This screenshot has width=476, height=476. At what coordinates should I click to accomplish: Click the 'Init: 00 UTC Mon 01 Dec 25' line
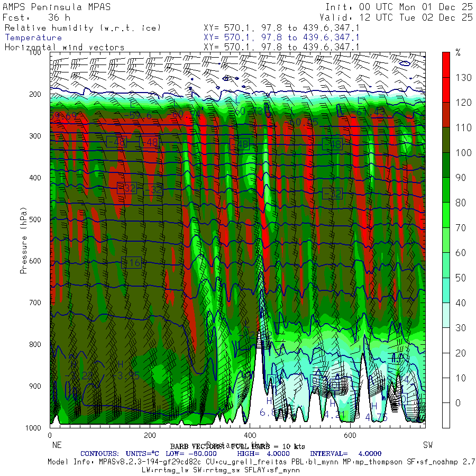399,7
